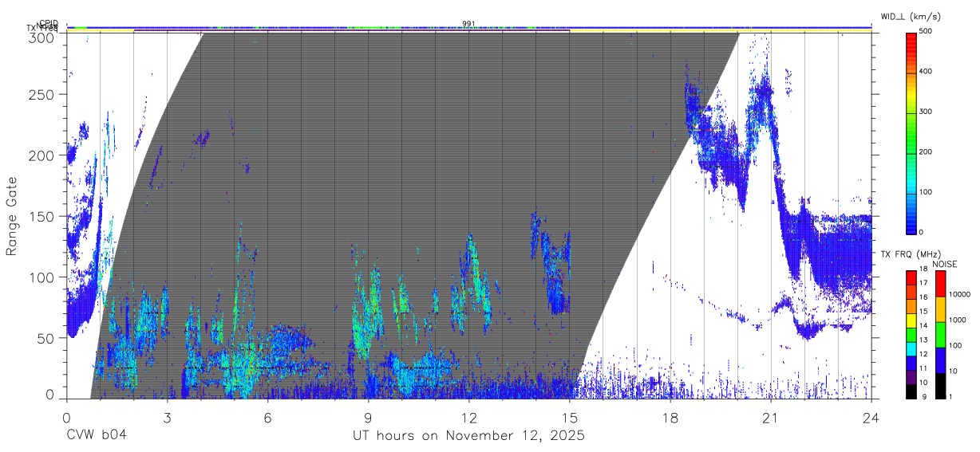Select the 10000 tick on NOISE scale
980x452 pixels.
tap(960, 293)
